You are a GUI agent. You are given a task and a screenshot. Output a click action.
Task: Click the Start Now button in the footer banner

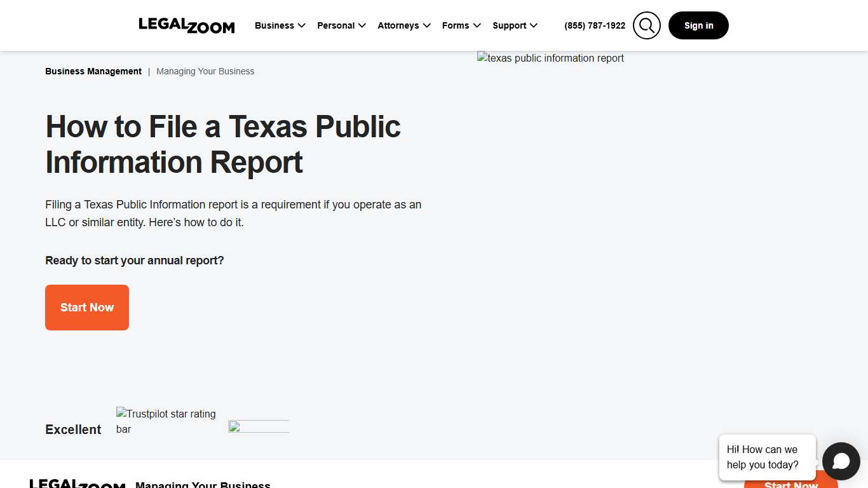pyautogui.click(x=790, y=484)
